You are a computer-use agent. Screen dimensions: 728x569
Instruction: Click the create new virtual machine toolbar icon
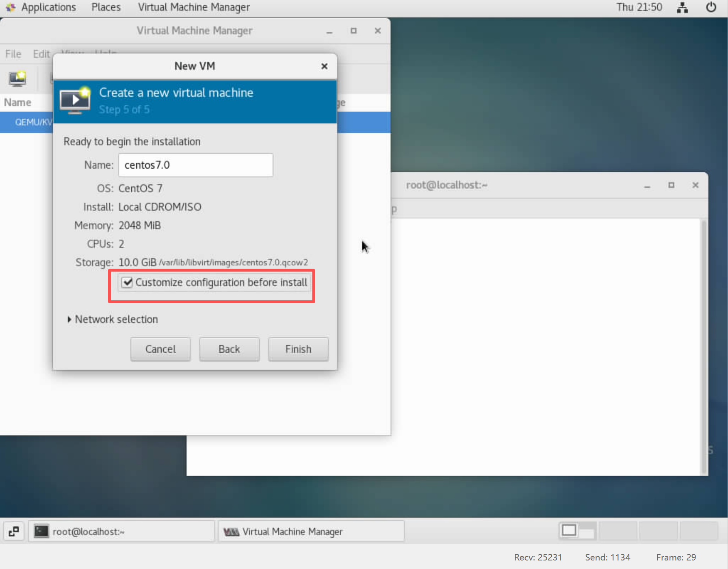click(x=17, y=78)
